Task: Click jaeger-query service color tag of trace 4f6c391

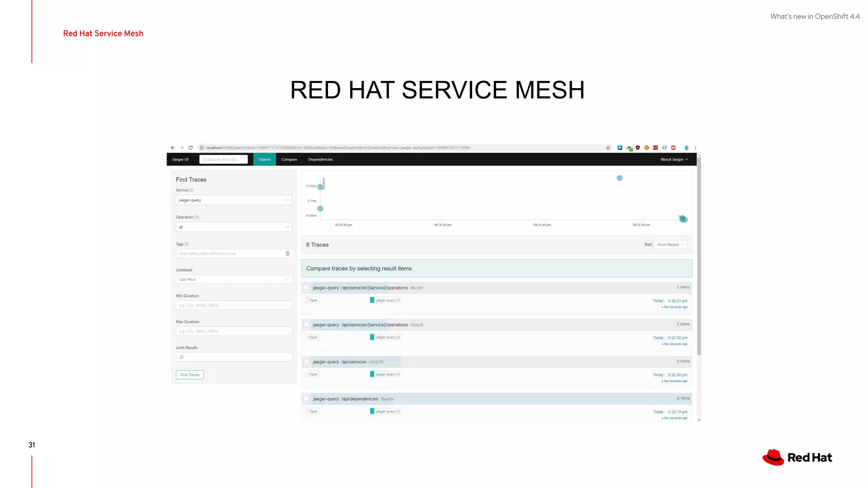Action: click(x=372, y=300)
